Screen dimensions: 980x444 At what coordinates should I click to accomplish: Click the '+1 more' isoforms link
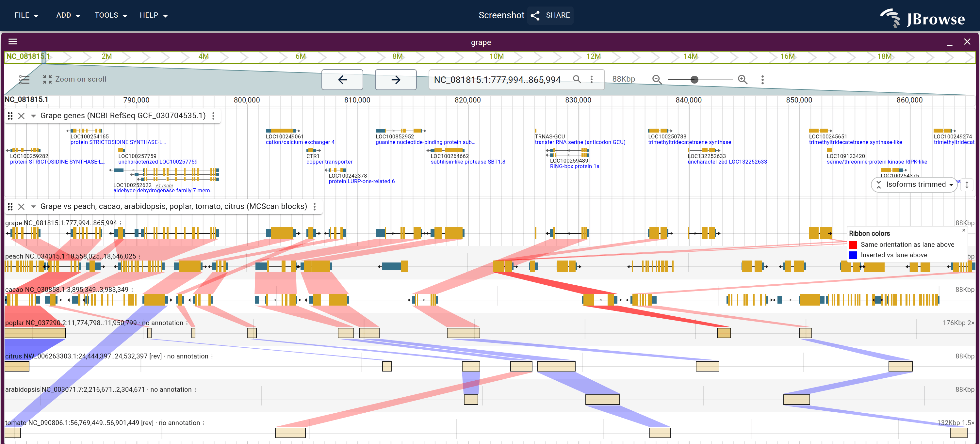point(164,185)
